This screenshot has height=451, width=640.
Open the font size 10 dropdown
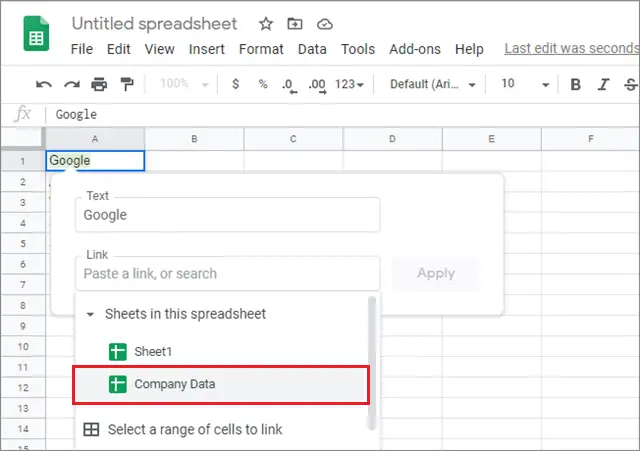[x=525, y=84]
